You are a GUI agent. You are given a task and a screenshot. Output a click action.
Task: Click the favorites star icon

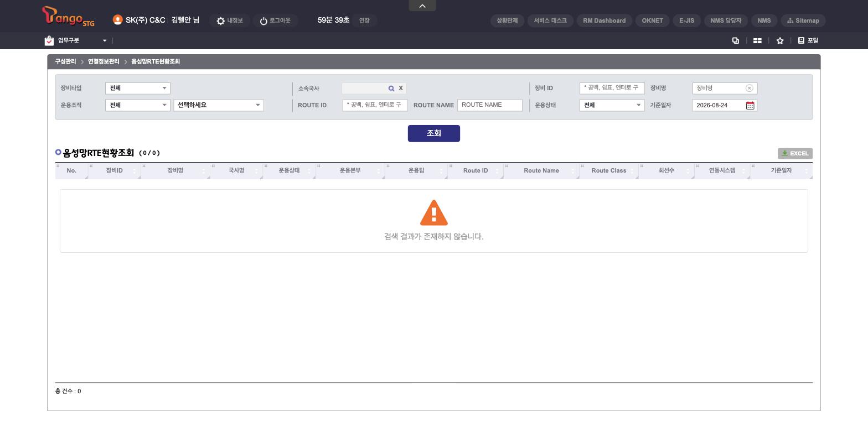tap(780, 40)
